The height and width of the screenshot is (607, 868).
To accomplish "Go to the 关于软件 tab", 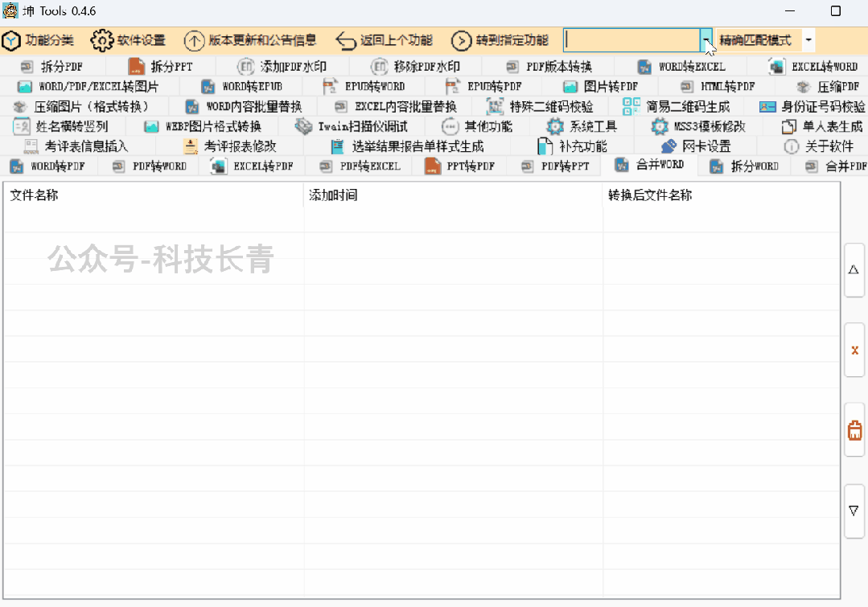I will click(819, 146).
